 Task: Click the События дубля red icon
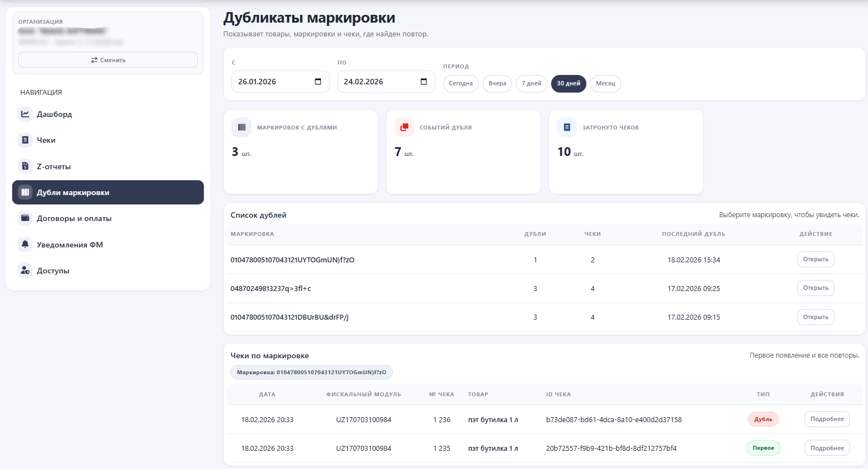pyautogui.click(x=404, y=127)
